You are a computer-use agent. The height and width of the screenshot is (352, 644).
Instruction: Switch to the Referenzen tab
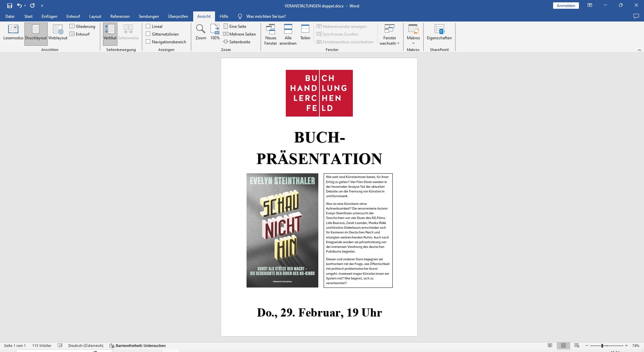tap(120, 16)
